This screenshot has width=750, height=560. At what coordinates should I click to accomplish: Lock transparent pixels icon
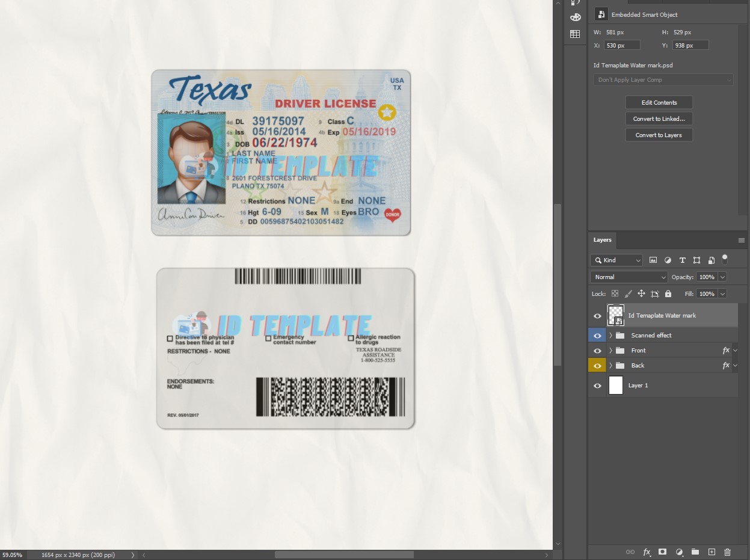point(615,294)
